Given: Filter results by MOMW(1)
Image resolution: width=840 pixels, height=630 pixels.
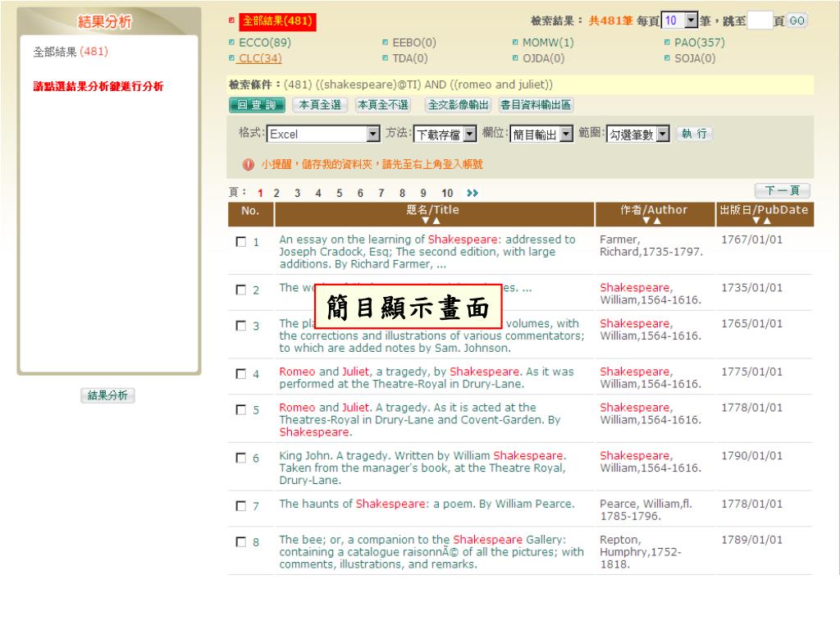Looking at the screenshot, I should point(547,43).
